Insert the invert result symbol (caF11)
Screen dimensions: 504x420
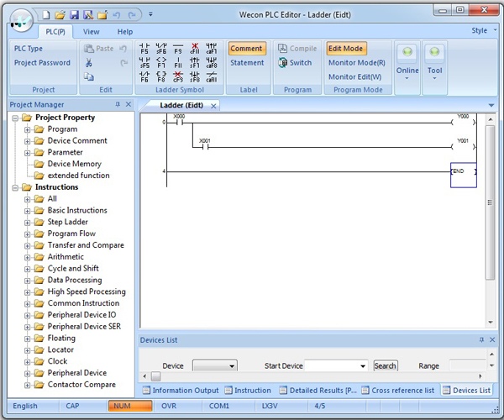[211, 76]
